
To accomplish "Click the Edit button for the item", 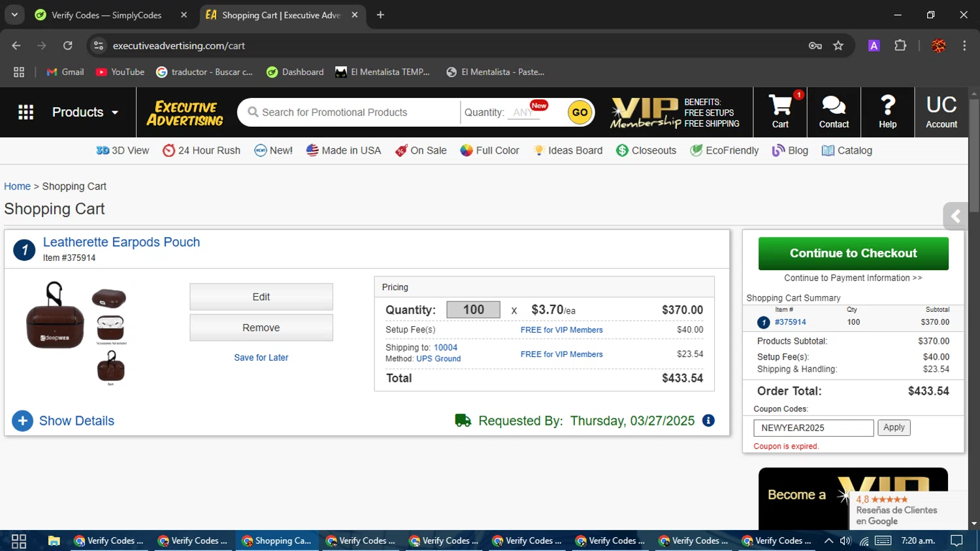I will tap(261, 297).
